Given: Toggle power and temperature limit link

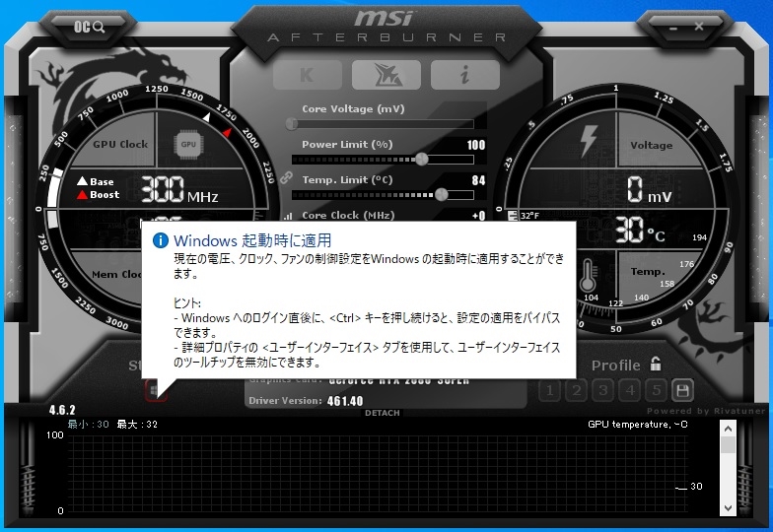Looking at the screenshot, I should [286, 177].
